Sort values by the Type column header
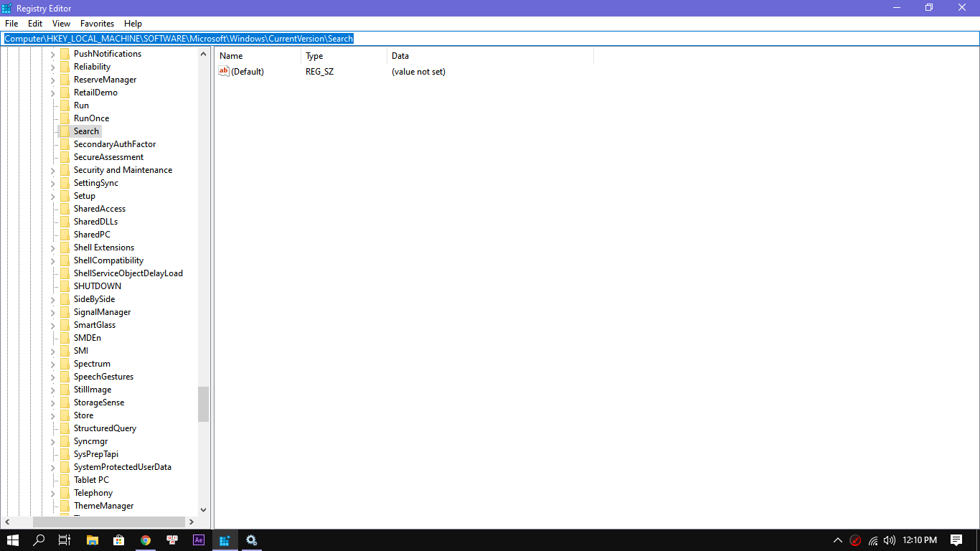The height and width of the screenshot is (551, 980). pos(344,56)
